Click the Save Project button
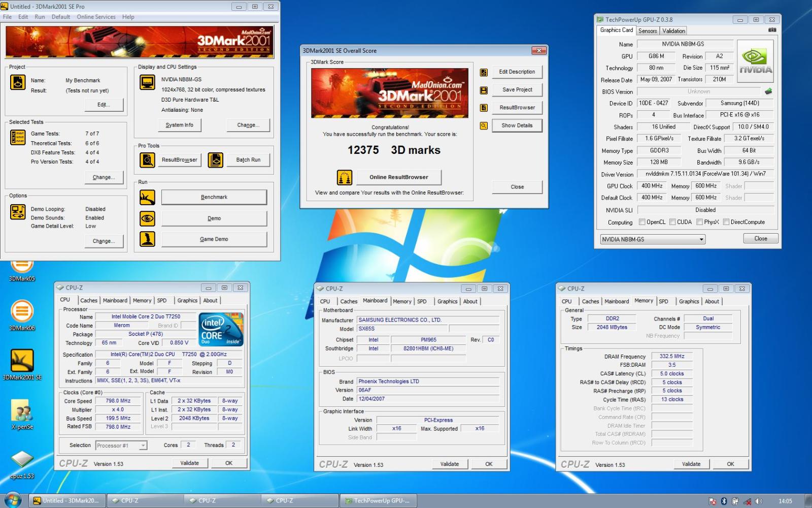Screen dimensions: 812x508 pyautogui.click(x=517, y=90)
